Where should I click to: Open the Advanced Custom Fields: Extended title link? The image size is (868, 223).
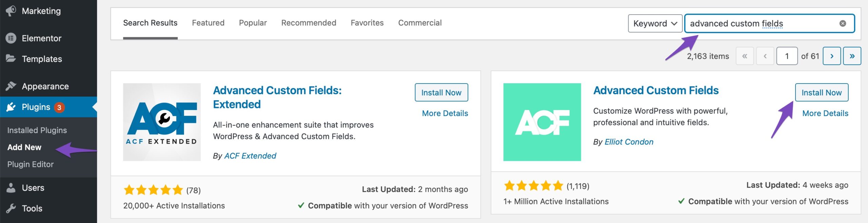pyautogui.click(x=277, y=97)
